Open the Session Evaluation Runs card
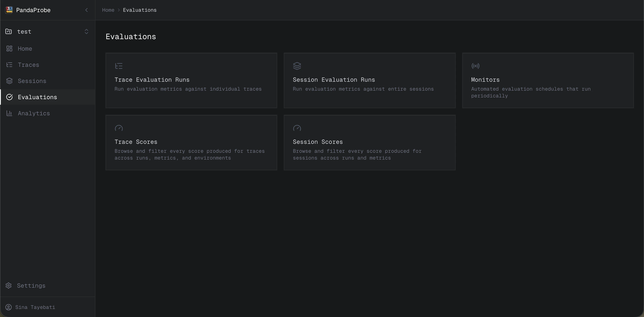Viewport: 644px width, 317px height. (x=369, y=80)
